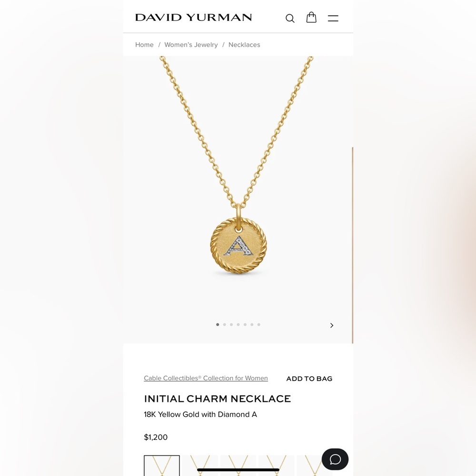This screenshot has height=476, width=476.
Task: Open the hamburger menu icon
Action: click(x=333, y=18)
